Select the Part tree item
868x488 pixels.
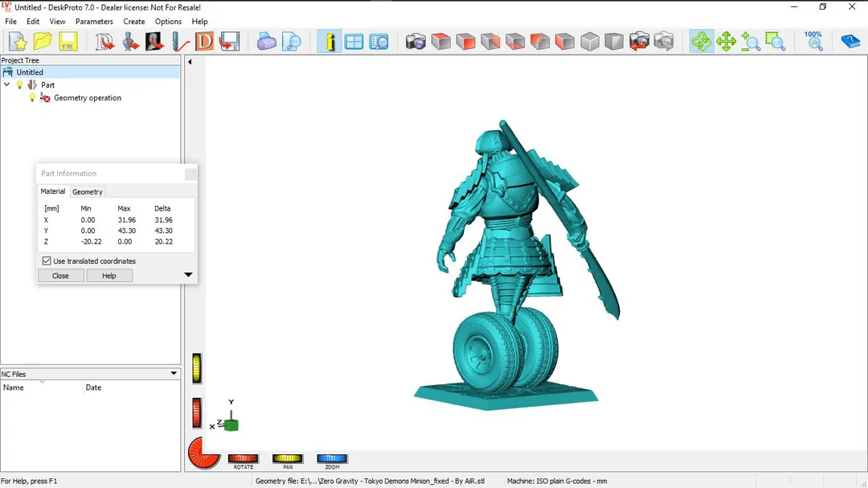47,84
